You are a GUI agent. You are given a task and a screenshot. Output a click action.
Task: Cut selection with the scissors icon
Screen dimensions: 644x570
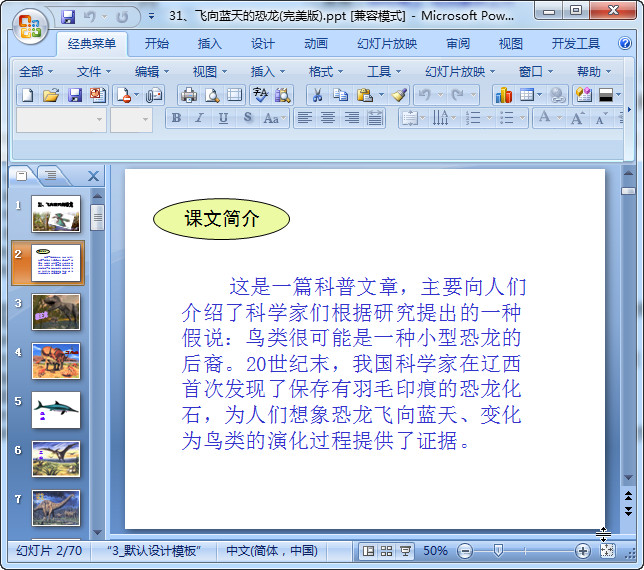(x=317, y=95)
